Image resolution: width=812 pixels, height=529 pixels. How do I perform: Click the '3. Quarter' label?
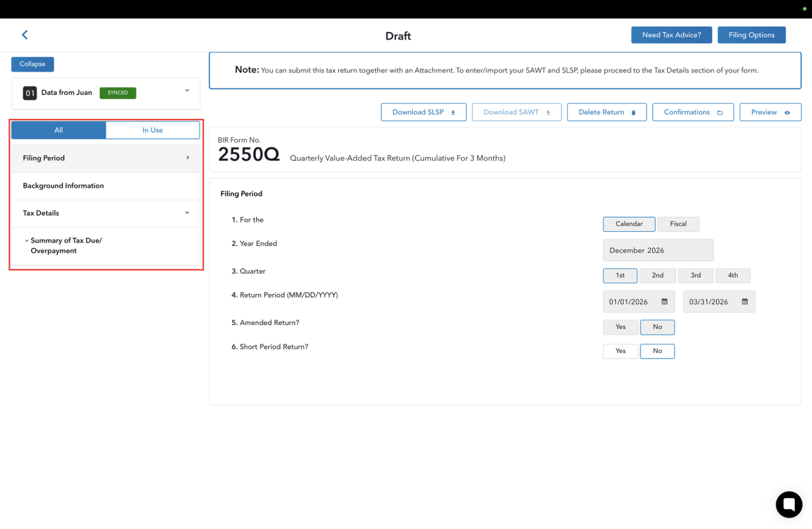pyautogui.click(x=248, y=271)
